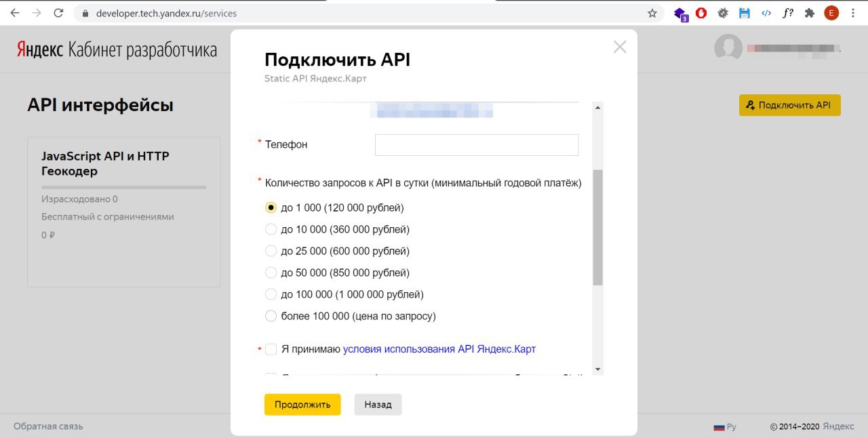This screenshot has width=868, height=438.
Task: Click the user avatar in page header
Action: point(728,47)
